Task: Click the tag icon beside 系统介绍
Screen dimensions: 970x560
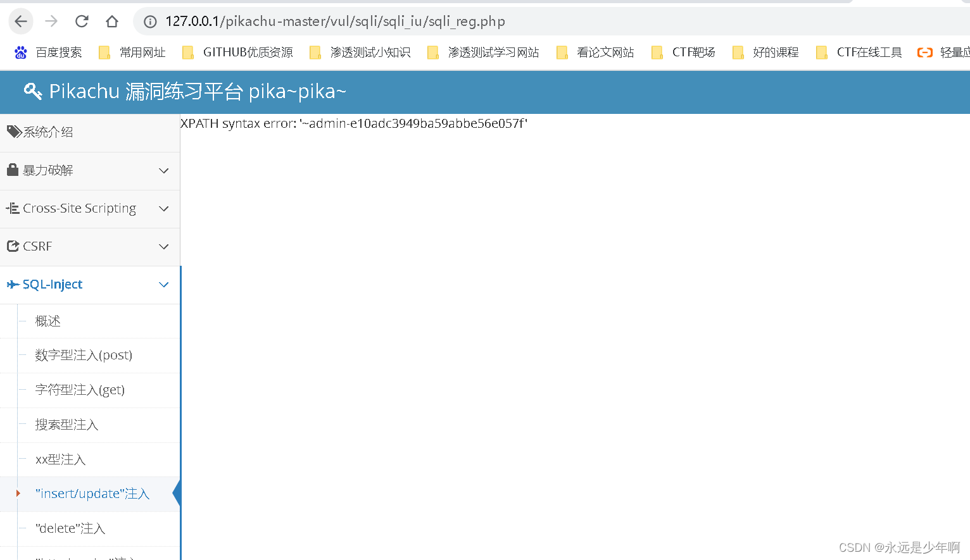Action: [14, 132]
